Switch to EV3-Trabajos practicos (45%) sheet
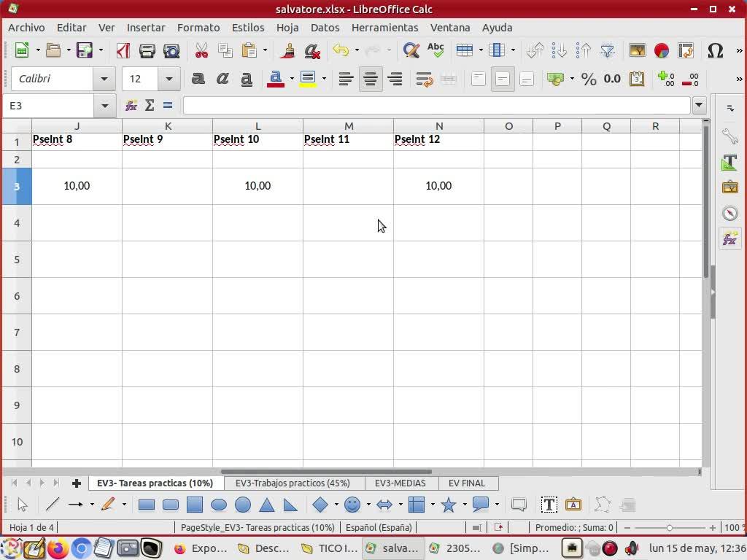The width and height of the screenshot is (747, 560). (x=293, y=483)
